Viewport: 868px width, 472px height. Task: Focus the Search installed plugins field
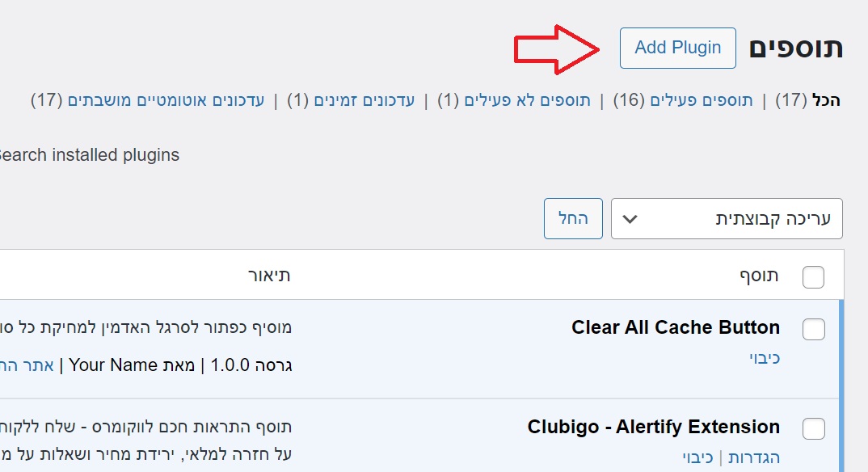[89, 154]
